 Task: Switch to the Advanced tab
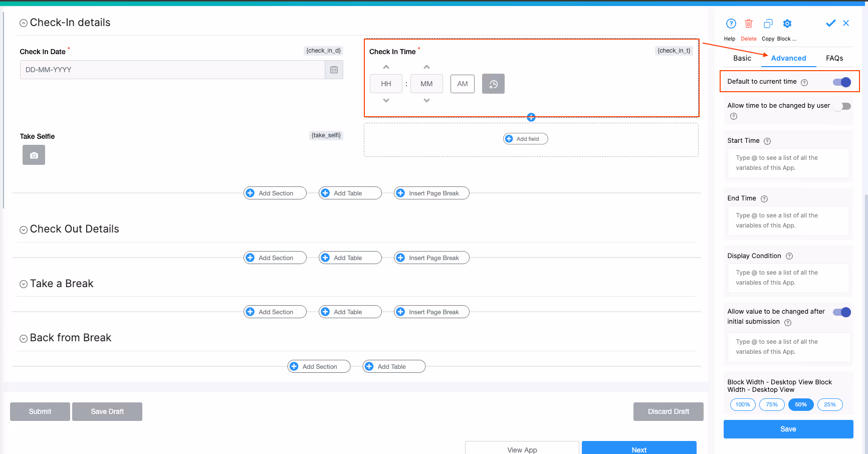pyautogui.click(x=788, y=58)
